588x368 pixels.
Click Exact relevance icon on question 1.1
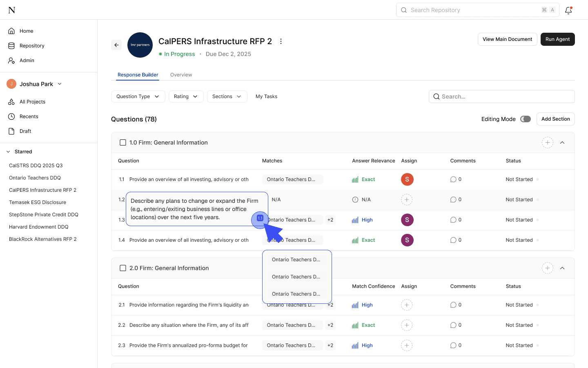(x=355, y=180)
